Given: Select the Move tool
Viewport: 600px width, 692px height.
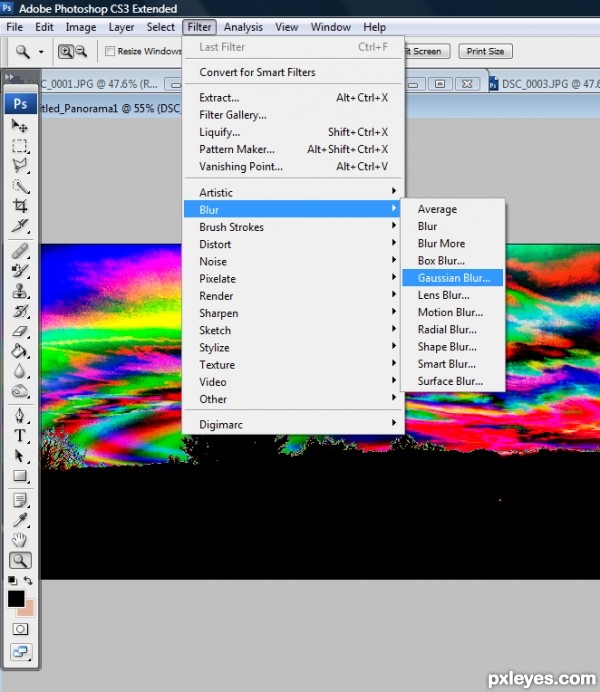Looking at the screenshot, I should click(x=19, y=126).
